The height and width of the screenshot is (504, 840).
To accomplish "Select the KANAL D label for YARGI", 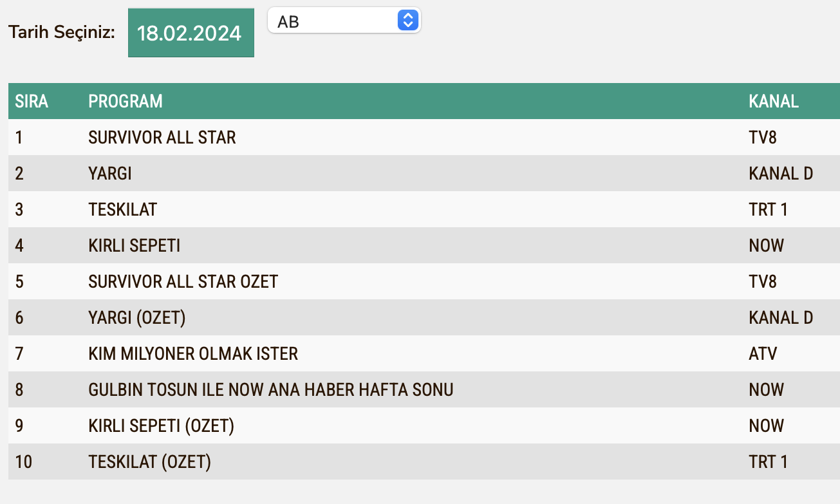I will (x=781, y=173).
